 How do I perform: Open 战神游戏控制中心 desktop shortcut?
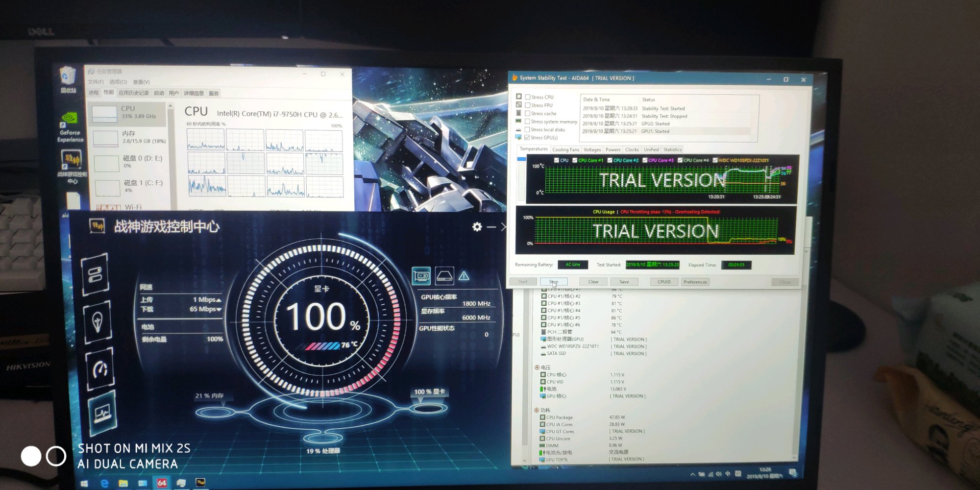click(x=72, y=167)
